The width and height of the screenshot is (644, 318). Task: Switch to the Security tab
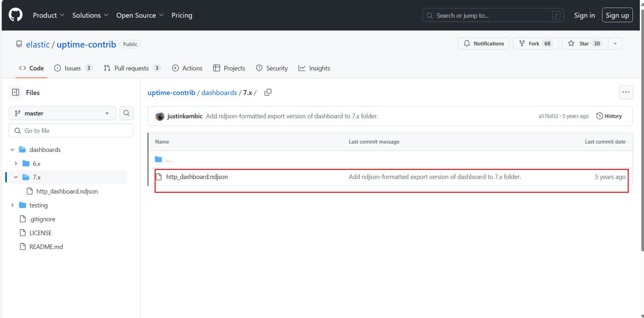(272, 68)
